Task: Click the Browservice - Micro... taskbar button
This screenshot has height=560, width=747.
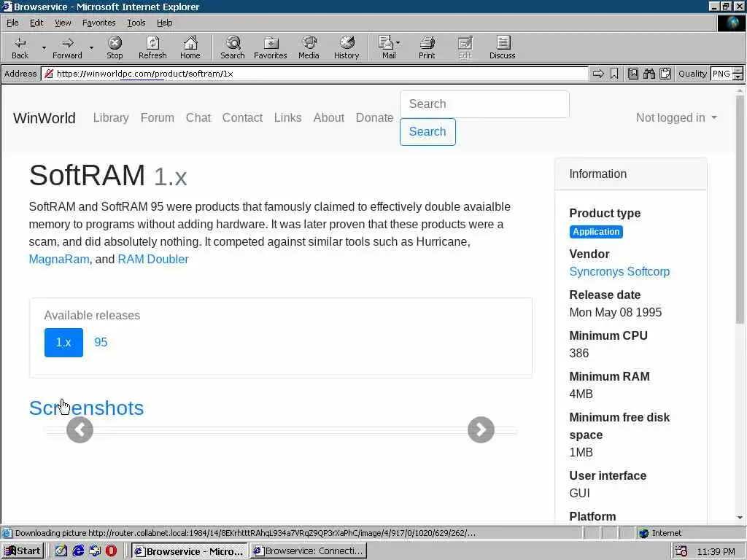Action: click(190, 551)
